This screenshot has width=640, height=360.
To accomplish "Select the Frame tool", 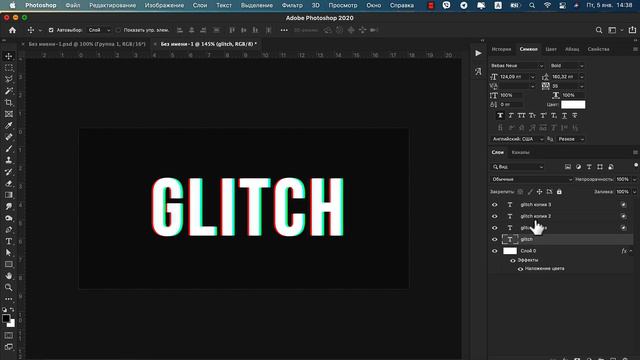I will 9,114.
